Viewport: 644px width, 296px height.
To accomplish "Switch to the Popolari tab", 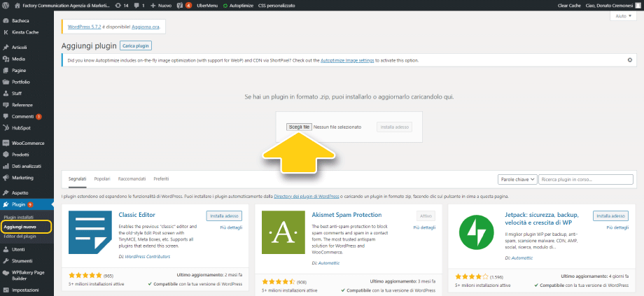I will [x=102, y=179].
